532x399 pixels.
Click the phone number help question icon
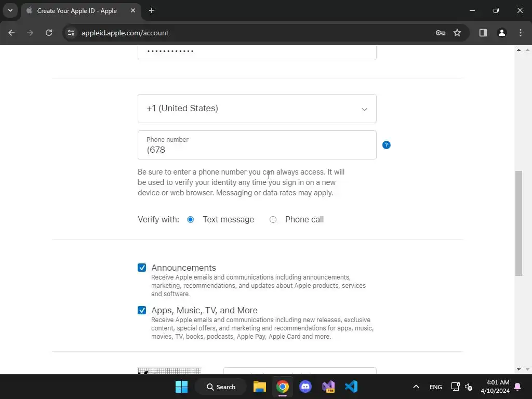(x=386, y=145)
